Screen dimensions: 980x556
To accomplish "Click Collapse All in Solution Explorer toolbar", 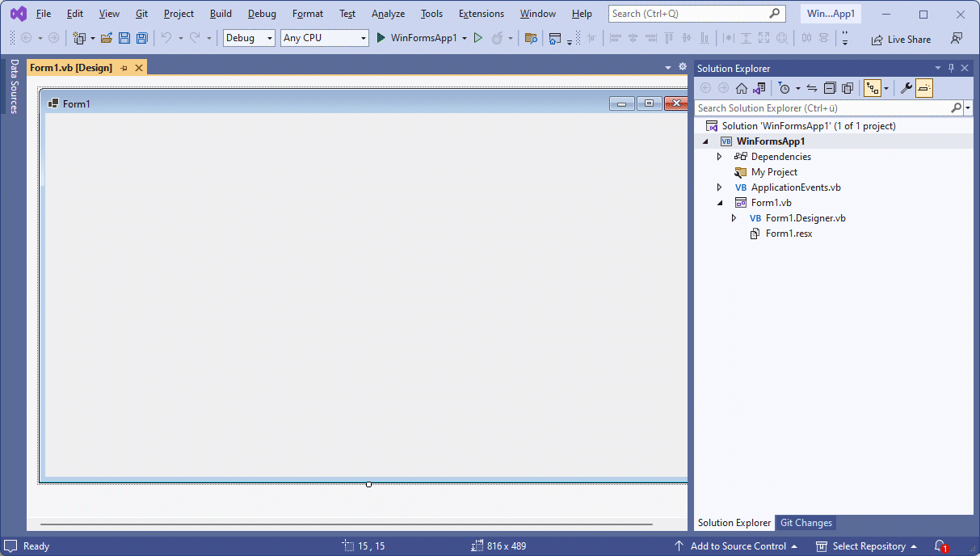I will (x=830, y=88).
